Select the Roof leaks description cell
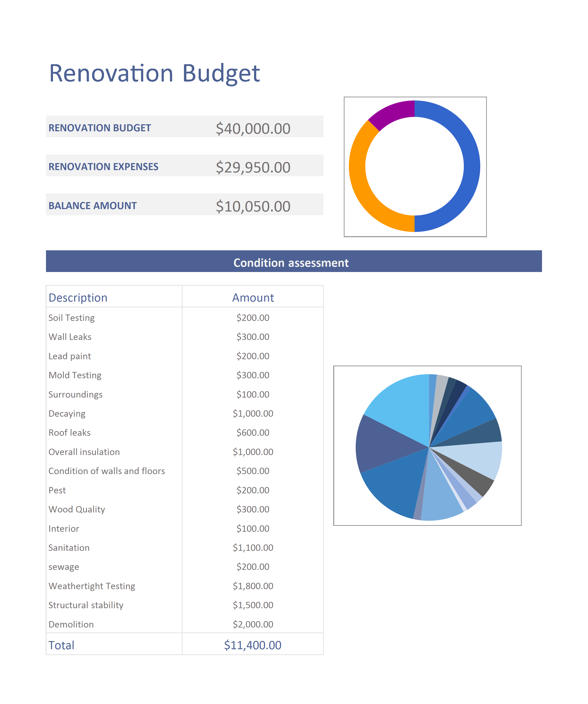 pos(70,433)
